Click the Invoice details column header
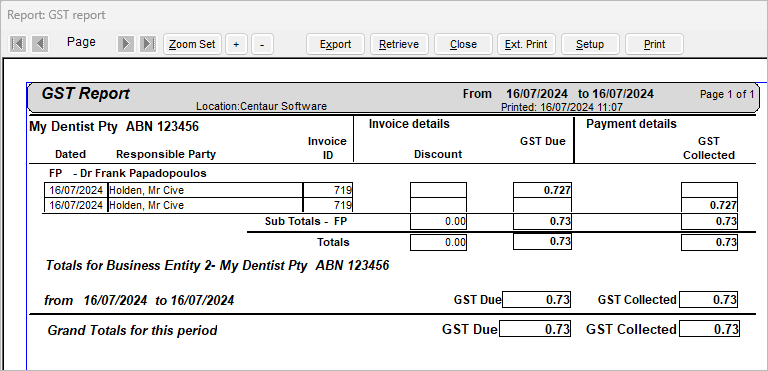Image resolution: width=768 pixels, height=371 pixels. coord(409,124)
